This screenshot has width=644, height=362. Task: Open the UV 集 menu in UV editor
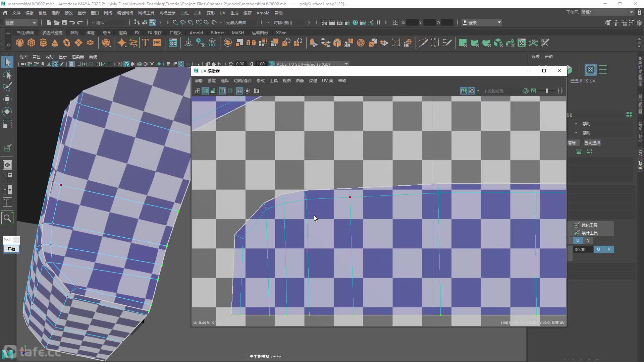(x=327, y=80)
